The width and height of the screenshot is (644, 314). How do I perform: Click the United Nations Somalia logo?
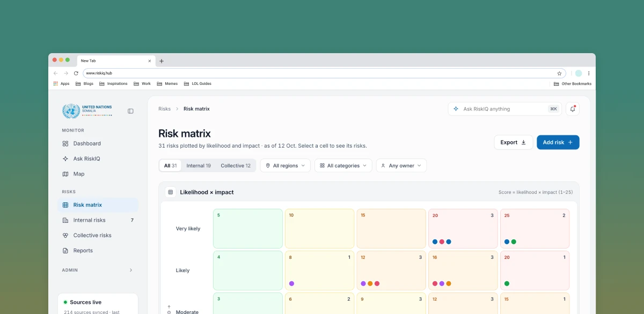pos(87,111)
